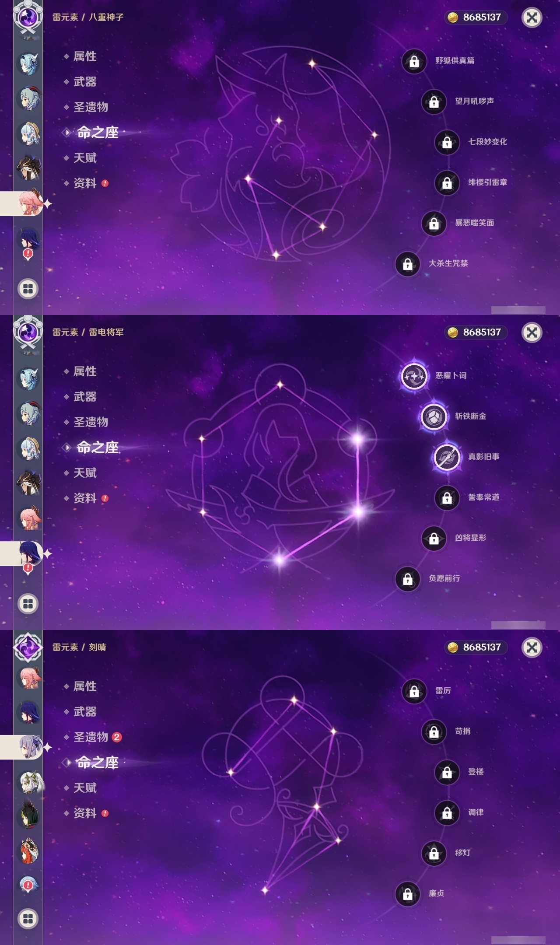
Task: Select the locked 雷厉 constellation icon
Action: point(414,691)
